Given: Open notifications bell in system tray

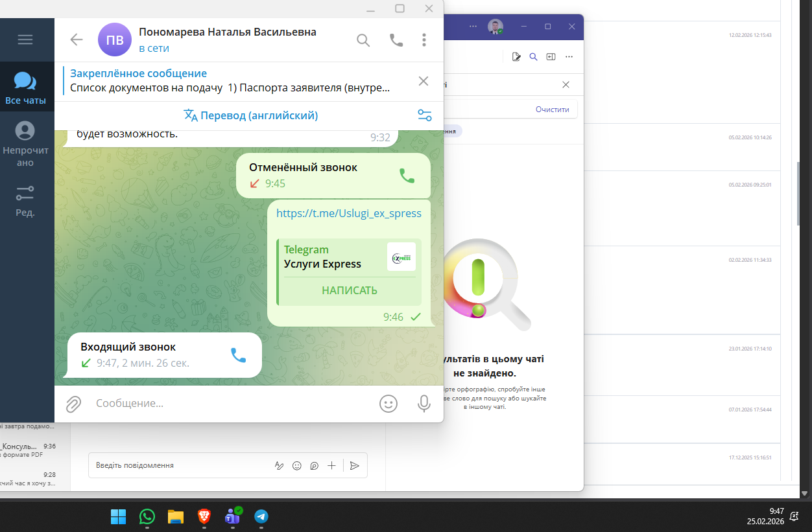Looking at the screenshot, I should pos(794,516).
